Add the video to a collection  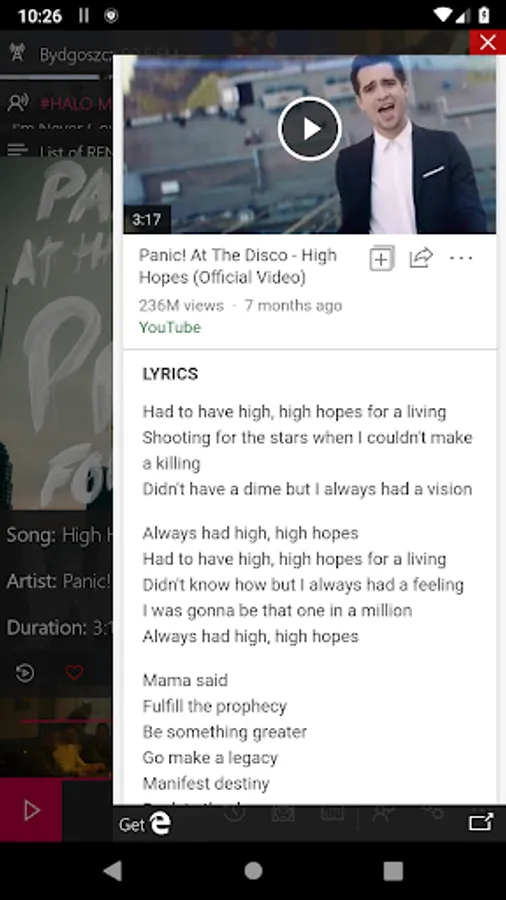[x=382, y=258]
